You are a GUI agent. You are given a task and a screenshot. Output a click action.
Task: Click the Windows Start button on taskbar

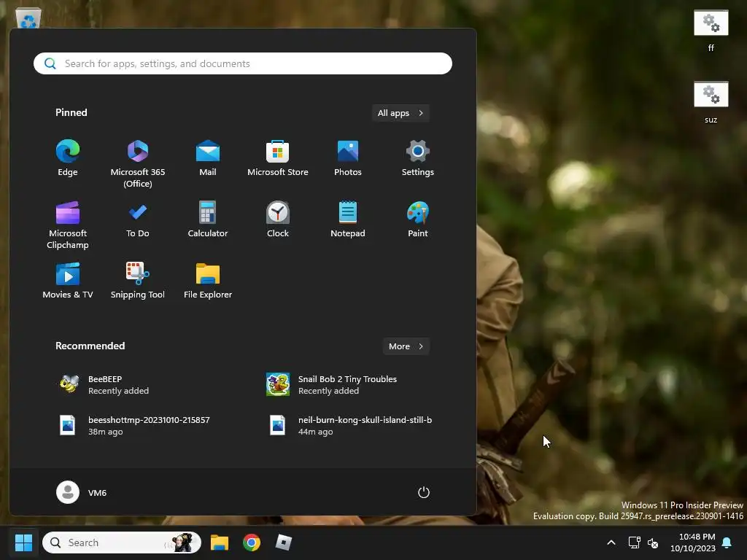pyautogui.click(x=23, y=542)
